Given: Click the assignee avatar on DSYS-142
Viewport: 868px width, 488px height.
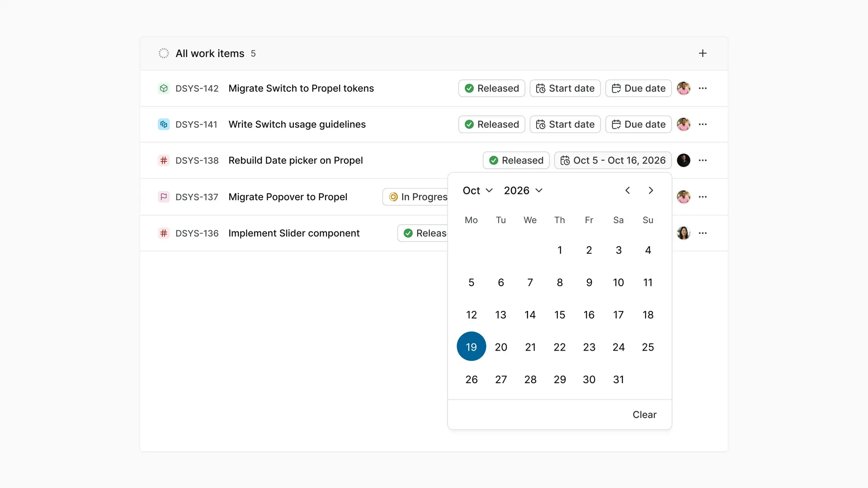Looking at the screenshot, I should (x=684, y=88).
